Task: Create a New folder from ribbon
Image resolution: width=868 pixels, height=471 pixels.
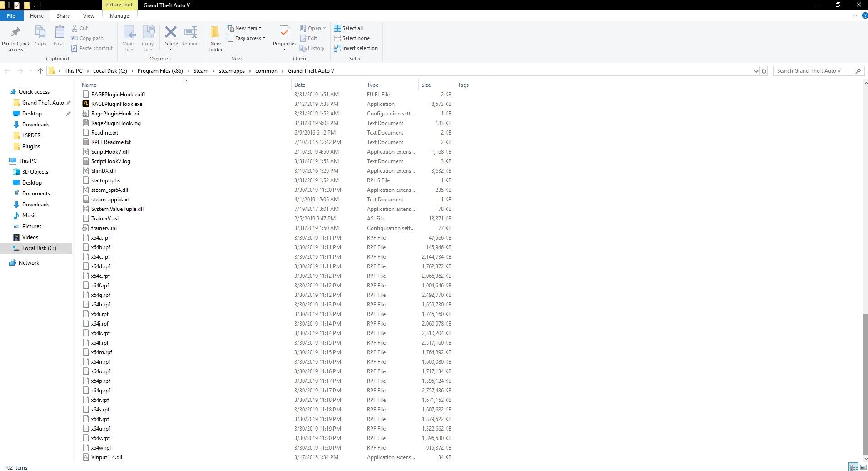Action: click(215, 39)
